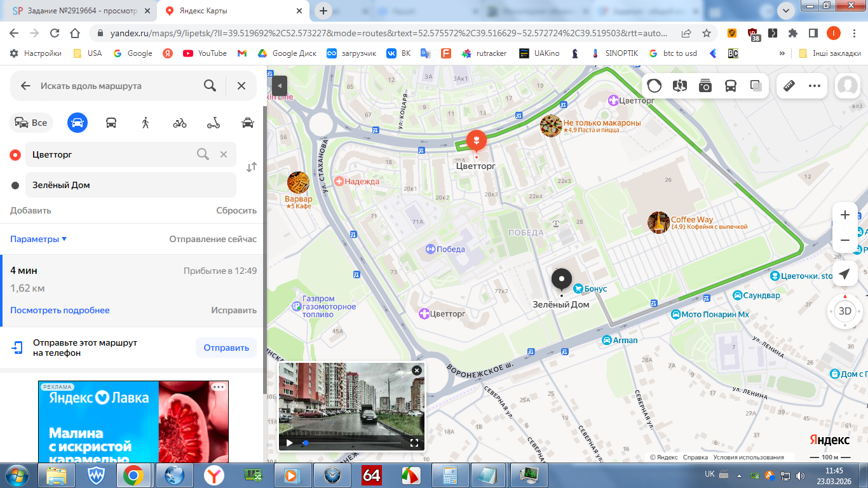
Task: Open the map more-options menu
Action: pos(815,86)
